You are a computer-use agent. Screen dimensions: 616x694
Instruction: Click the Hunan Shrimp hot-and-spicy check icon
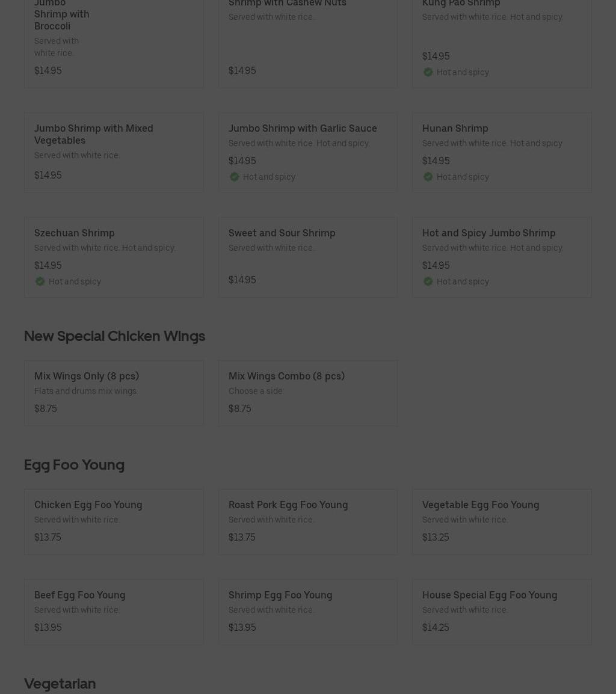pos(428,177)
